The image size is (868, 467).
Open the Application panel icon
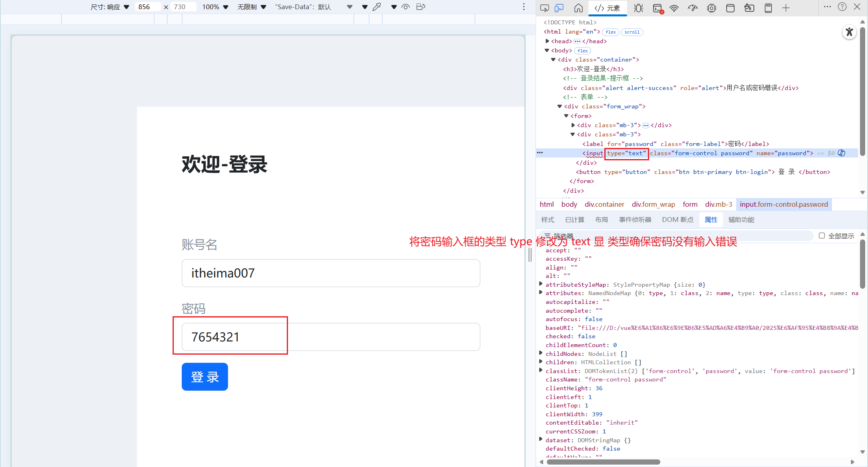tap(730, 8)
